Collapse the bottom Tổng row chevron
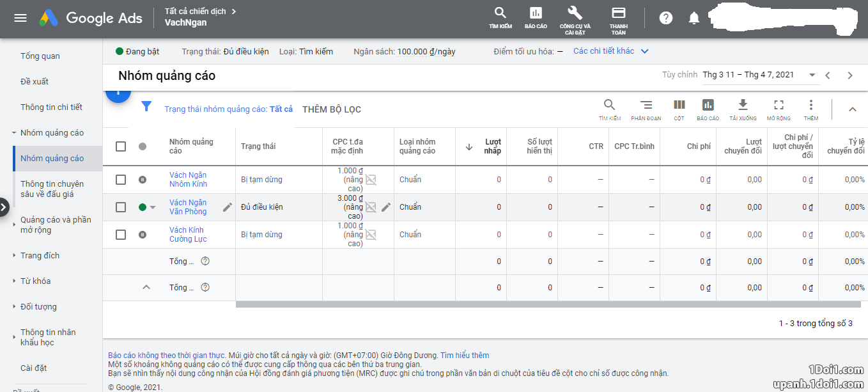Screen dimensions: 868x392 tap(146, 287)
